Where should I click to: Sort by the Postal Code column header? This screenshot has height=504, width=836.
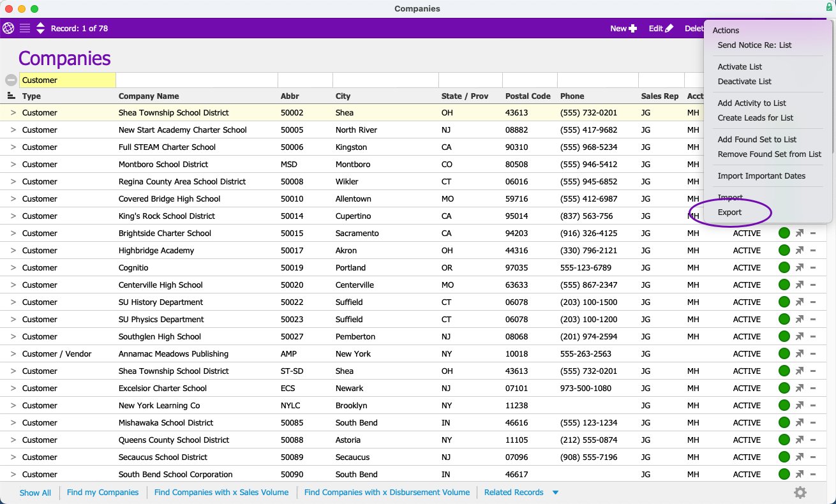point(528,96)
